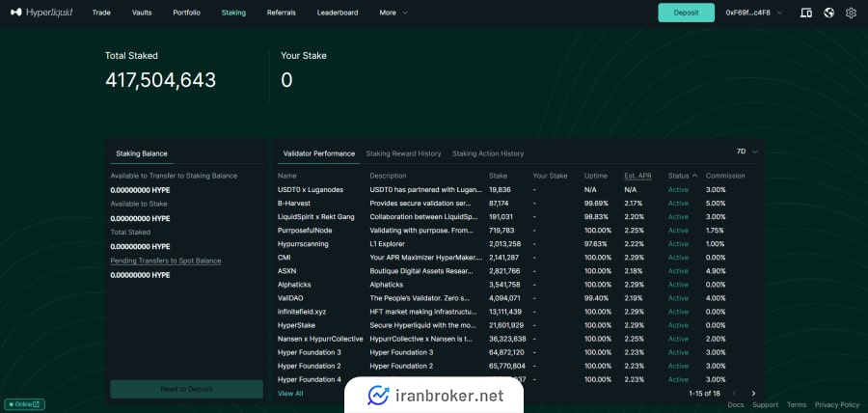Click the Online status indicator
Viewport: 868px width, 413px height.
point(24,404)
